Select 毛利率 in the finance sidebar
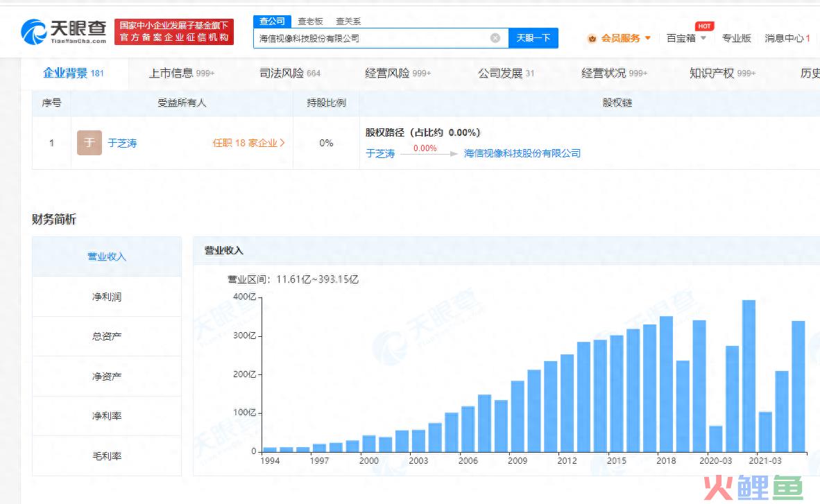Viewport: 820px width, 504px height. 107,456
